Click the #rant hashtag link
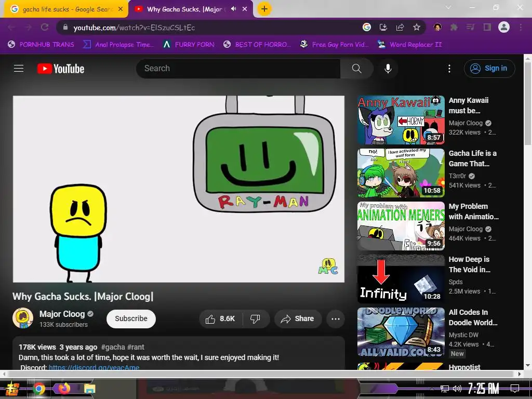The image size is (532, 399). coord(136,347)
